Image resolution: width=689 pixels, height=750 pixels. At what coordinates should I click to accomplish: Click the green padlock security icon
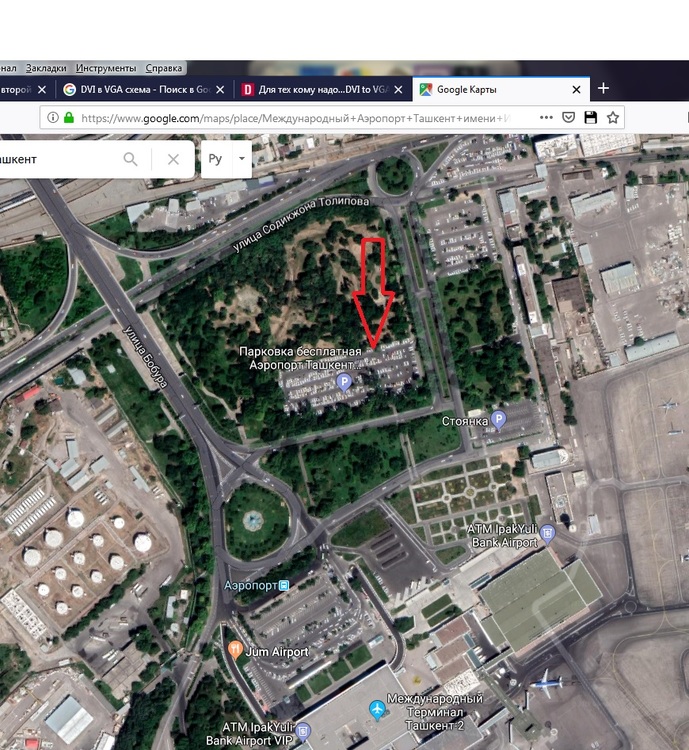point(69,118)
